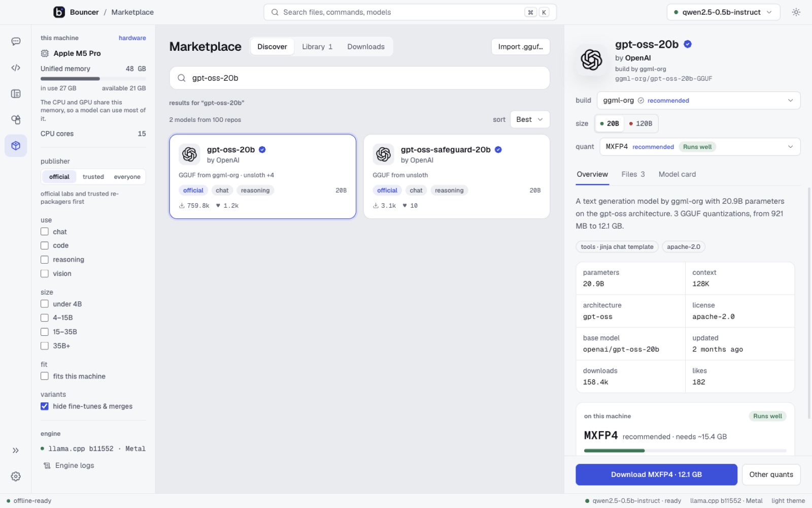Open the settings gear in the sidebar

click(16, 477)
